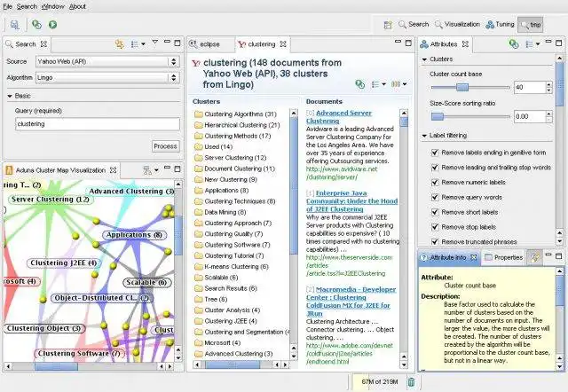The width and height of the screenshot is (568, 392).
Task: Open the Source dropdown
Action: click(106, 61)
